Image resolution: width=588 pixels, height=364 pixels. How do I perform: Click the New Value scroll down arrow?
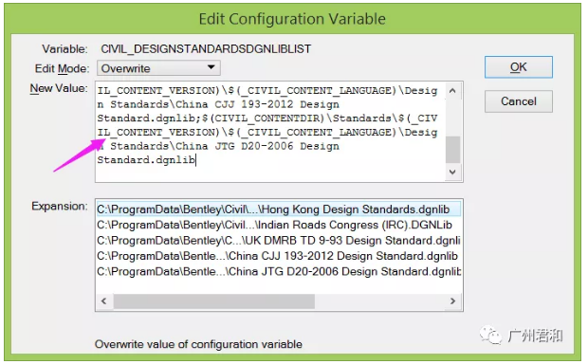click(x=452, y=173)
